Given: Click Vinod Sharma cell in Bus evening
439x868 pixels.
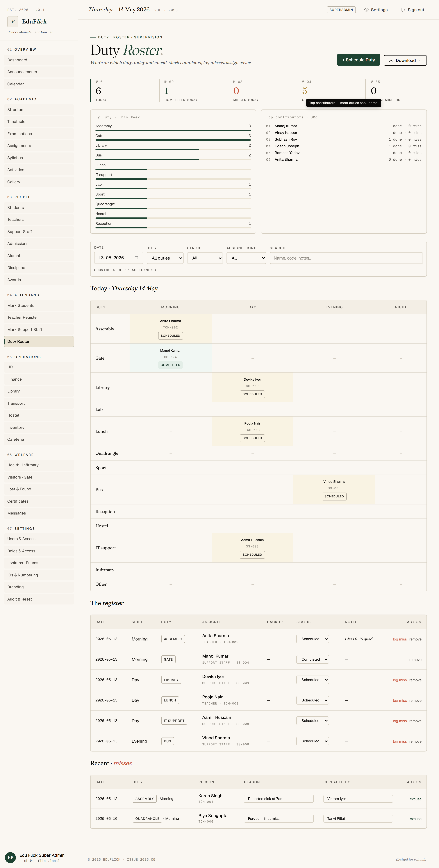Looking at the screenshot, I should click(x=334, y=490).
